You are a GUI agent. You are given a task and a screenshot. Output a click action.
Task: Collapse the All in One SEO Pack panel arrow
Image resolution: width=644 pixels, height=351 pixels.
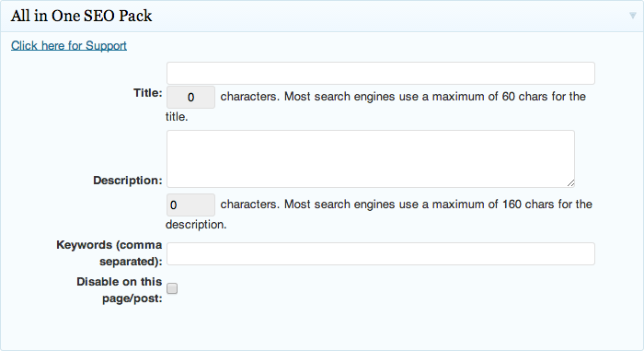[x=633, y=16]
